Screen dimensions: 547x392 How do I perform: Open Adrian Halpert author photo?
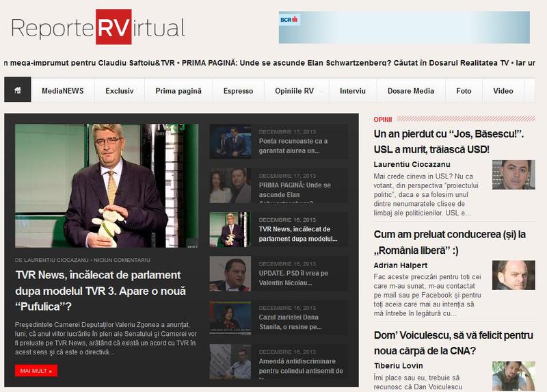513,275
